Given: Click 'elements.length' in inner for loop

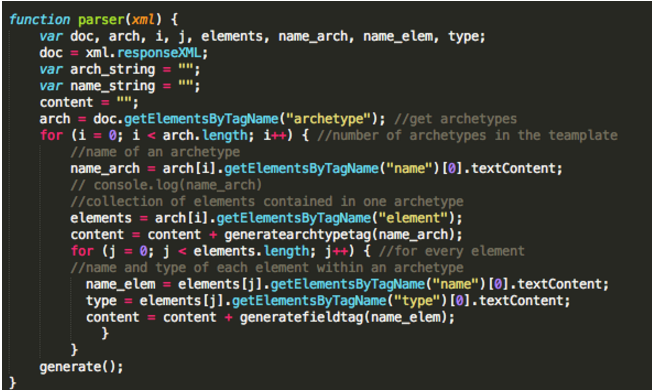Looking at the screenshot, I should pos(251,251).
